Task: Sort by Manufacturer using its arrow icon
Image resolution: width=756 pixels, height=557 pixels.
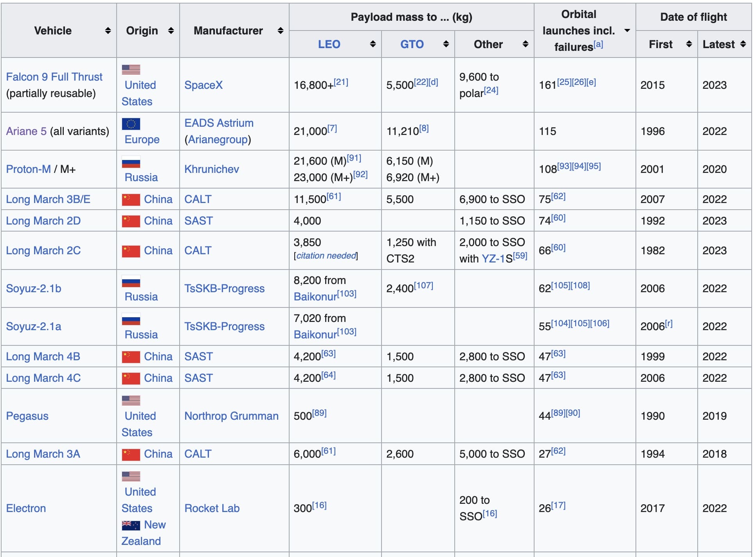Action: [280, 31]
